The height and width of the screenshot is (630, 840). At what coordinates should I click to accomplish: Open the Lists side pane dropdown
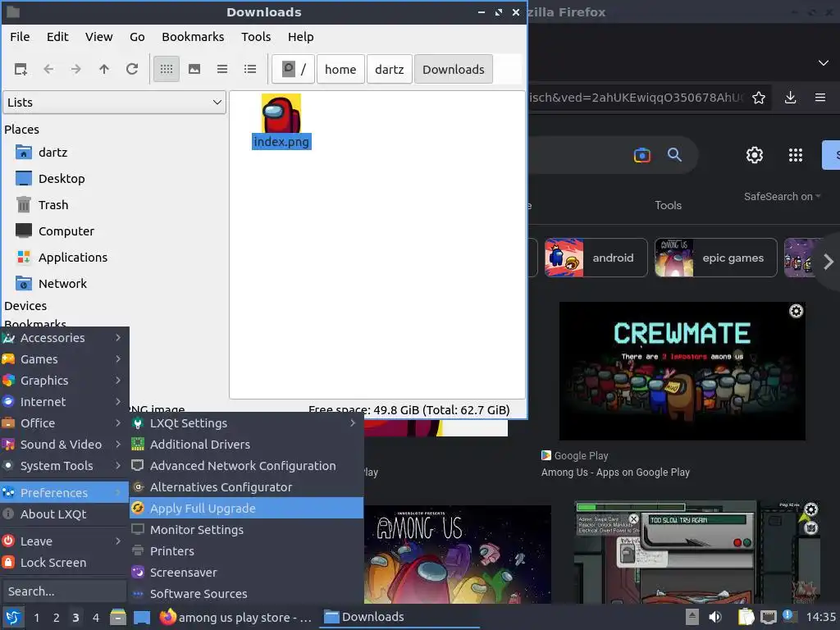coord(114,103)
